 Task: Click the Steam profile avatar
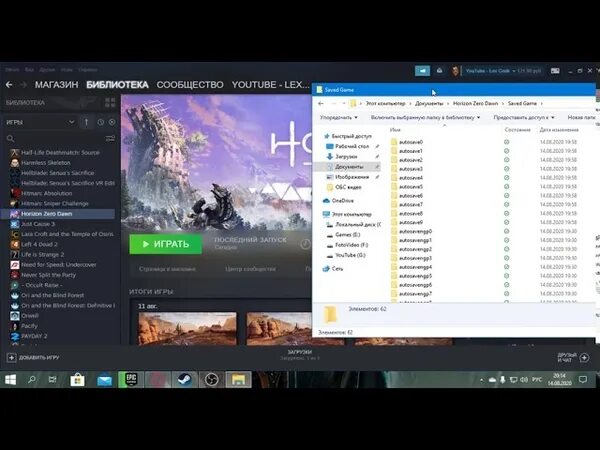tap(455, 71)
